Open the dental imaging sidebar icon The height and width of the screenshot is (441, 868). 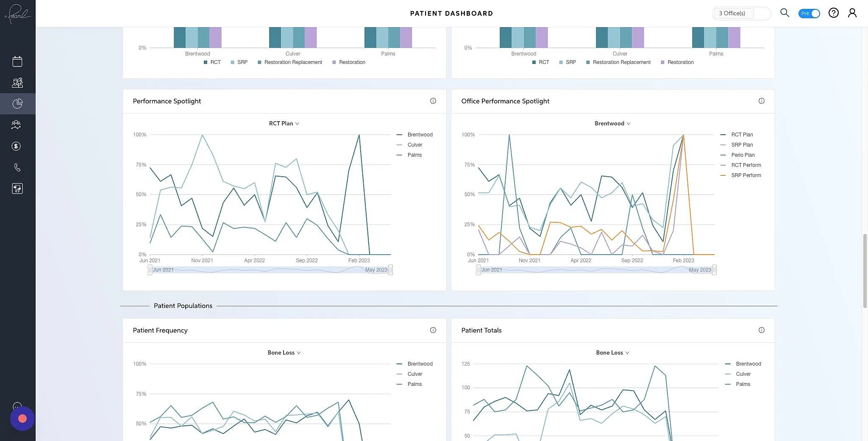[x=17, y=188]
